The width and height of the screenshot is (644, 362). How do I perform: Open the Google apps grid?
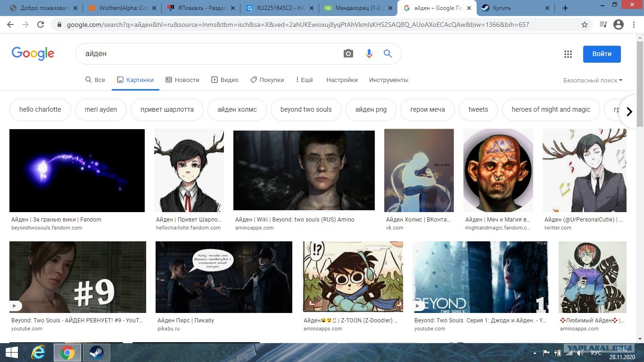568,54
